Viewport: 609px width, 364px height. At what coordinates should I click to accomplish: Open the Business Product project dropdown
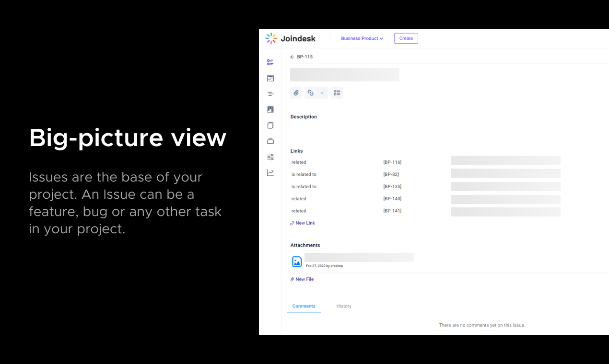coord(362,38)
